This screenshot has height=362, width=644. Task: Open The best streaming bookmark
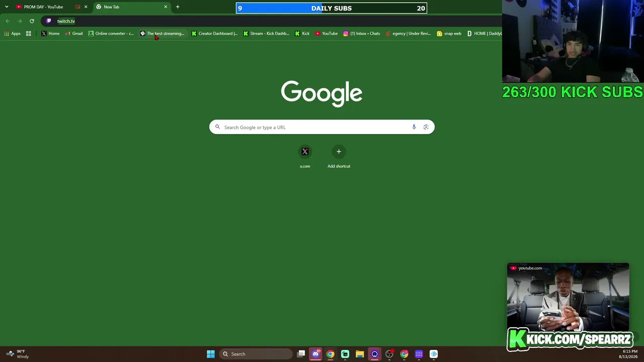coord(162,34)
